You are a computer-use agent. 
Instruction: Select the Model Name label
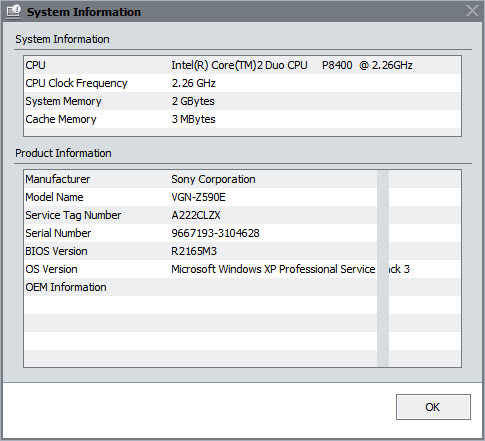[x=54, y=197]
